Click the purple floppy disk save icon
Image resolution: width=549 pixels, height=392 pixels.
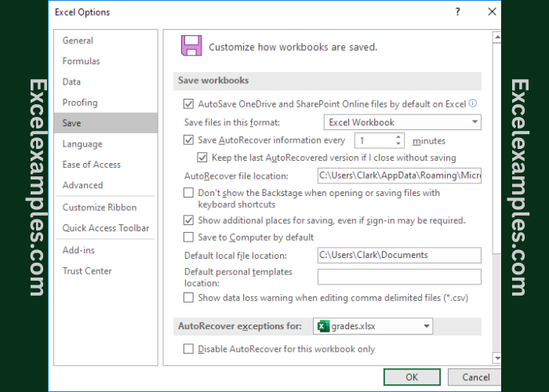pos(191,45)
